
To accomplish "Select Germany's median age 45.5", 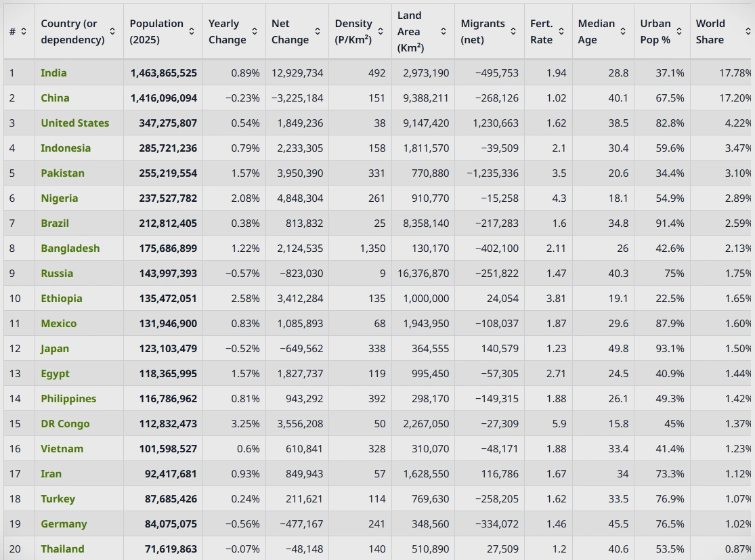I will [618, 523].
